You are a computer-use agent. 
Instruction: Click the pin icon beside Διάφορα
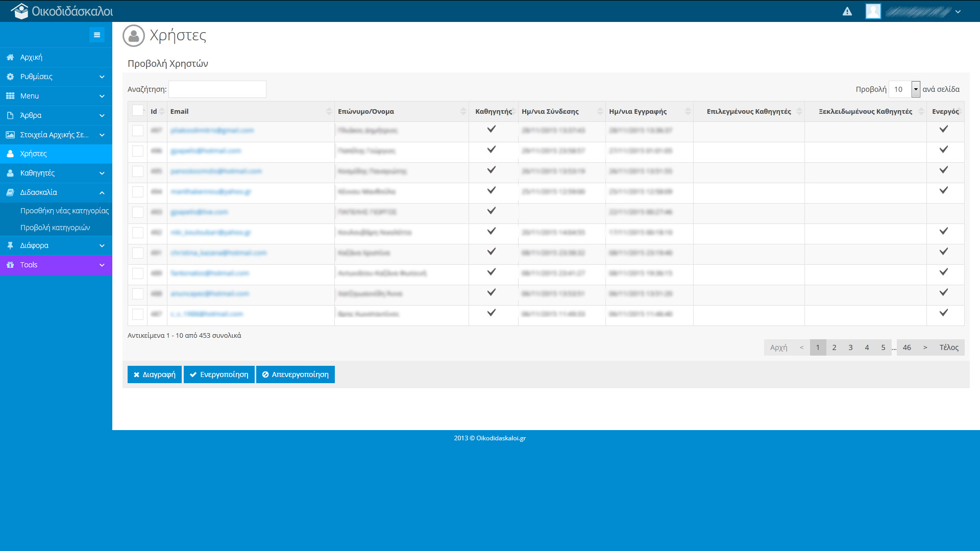tap(10, 245)
